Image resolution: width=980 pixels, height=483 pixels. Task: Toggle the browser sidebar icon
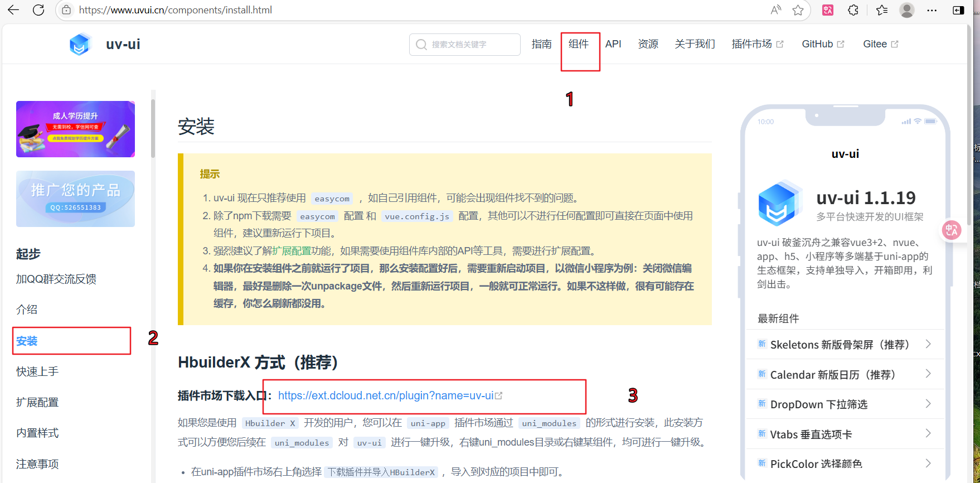pyautogui.click(x=959, y=10)
